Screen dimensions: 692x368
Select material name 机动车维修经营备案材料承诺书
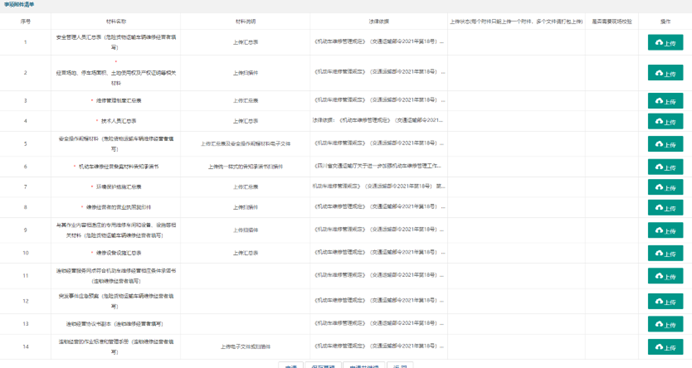pos(118,167)
